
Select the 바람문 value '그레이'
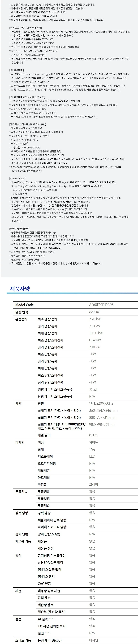94,484
